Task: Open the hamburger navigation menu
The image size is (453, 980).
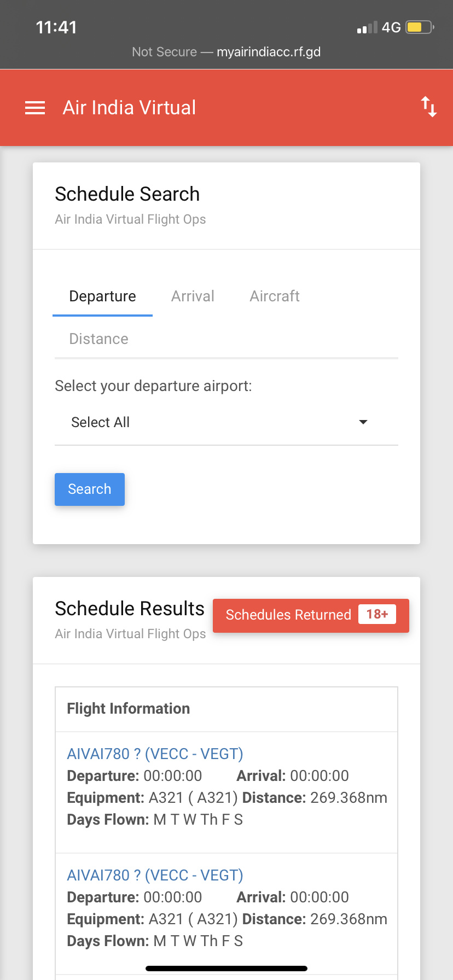Action: (35, 108)
